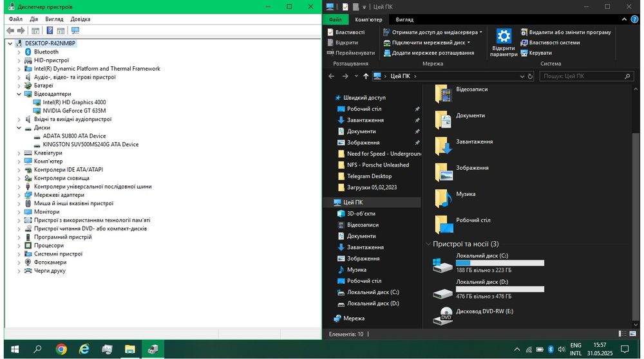Viewport: 644px width, 359px height.
Task: Select the Дисковод DVD-RW (E:) icon
Action: [443, 316]
